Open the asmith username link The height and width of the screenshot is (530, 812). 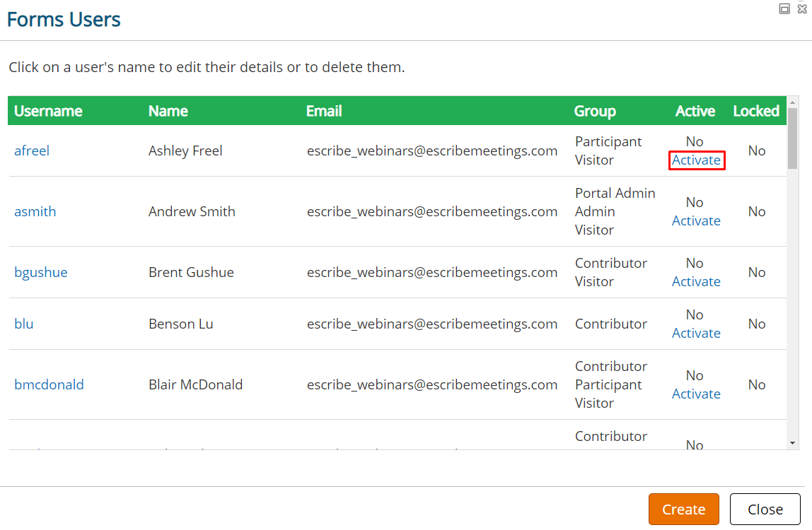(35, 211)
